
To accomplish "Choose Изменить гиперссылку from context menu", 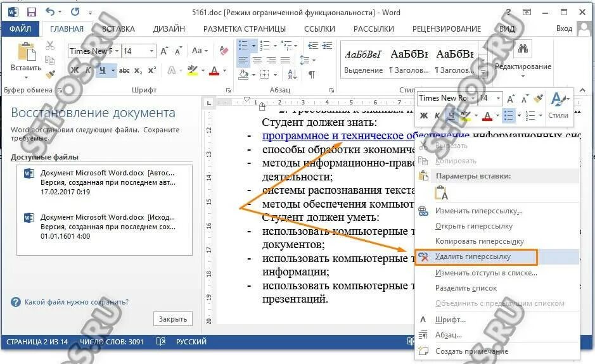I will pos(478,211).
